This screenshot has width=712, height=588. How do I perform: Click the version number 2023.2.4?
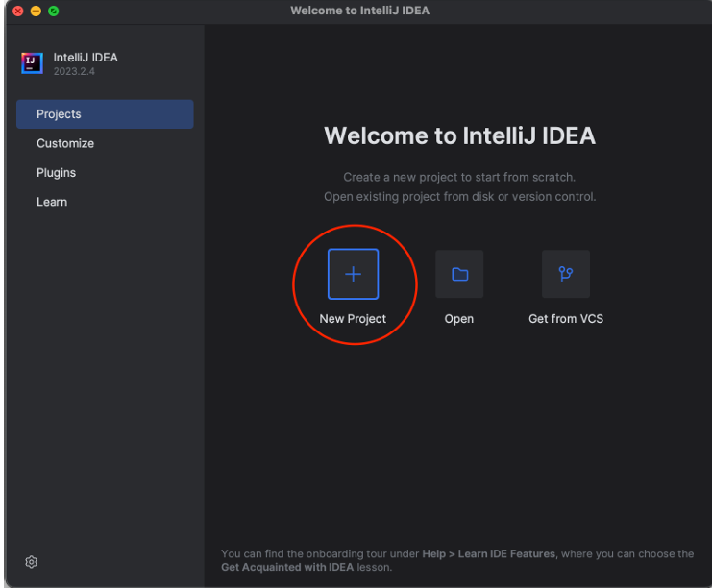[x=74, y=71]
